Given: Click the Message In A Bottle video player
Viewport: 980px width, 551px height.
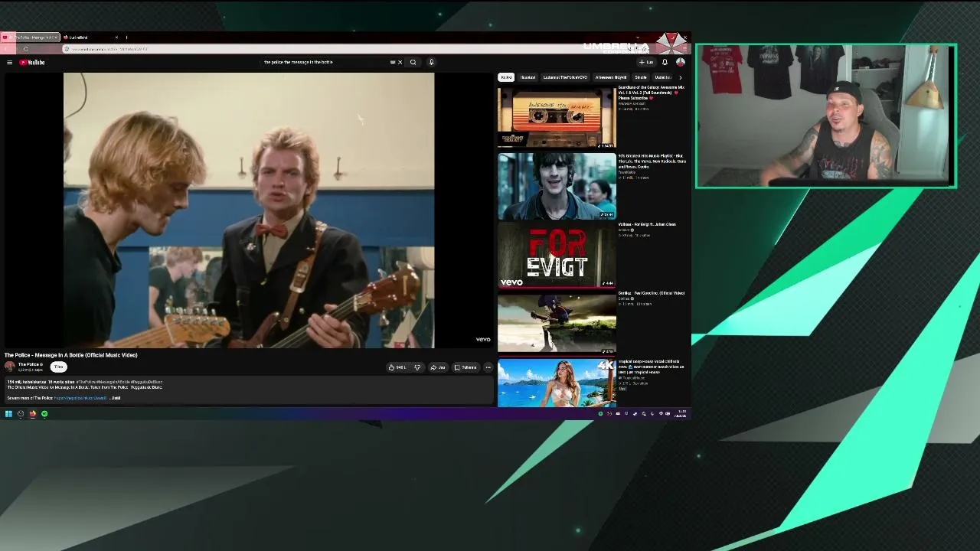Looking at the screenshot, I should [x=249, y=210].
